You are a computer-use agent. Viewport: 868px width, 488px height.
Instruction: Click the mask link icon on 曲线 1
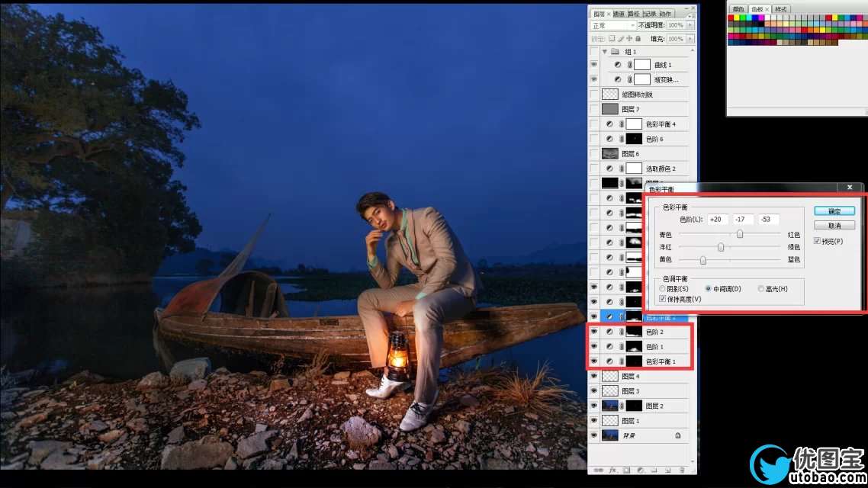coord(629,65)
